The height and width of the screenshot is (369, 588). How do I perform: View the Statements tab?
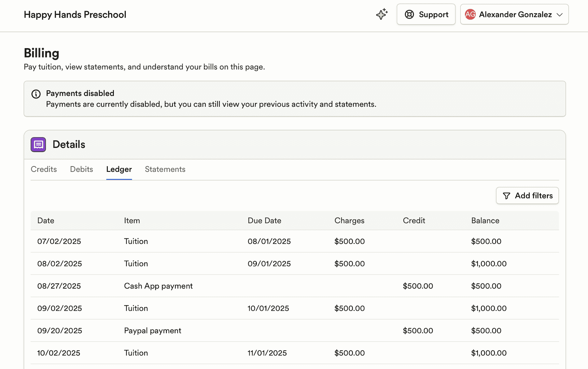point(165,169)
